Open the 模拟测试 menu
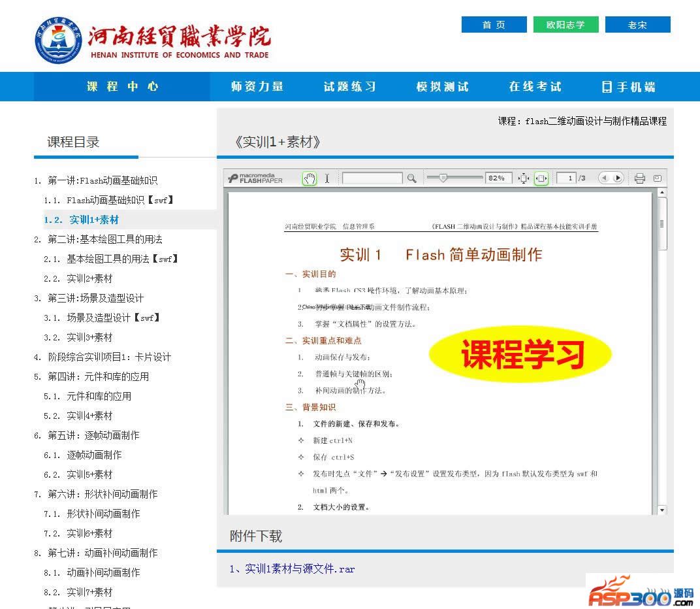The height and width of the screenshot is (609, 700). (443, 86)
